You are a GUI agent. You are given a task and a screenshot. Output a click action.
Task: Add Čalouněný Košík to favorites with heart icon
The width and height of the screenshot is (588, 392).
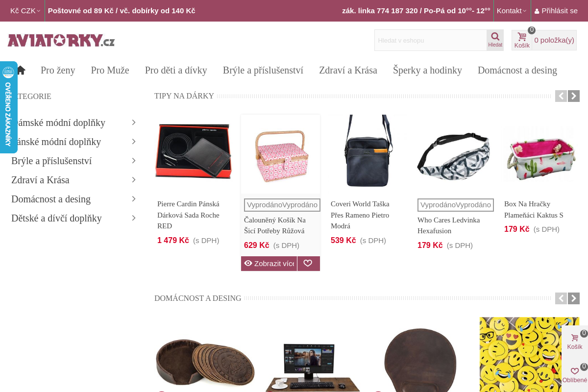pyautogui.click(x=308, y=264)
